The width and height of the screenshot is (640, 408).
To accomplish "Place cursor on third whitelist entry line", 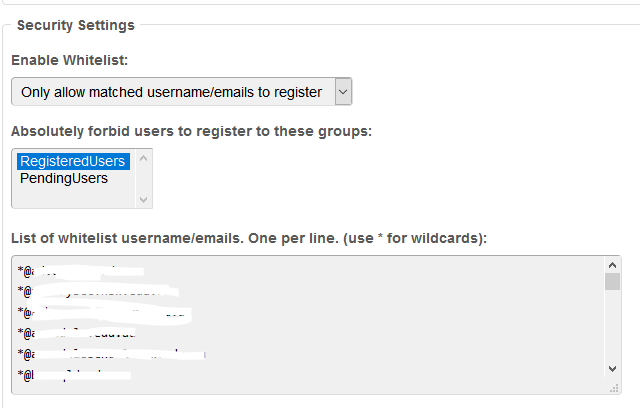I will (100, 312).
